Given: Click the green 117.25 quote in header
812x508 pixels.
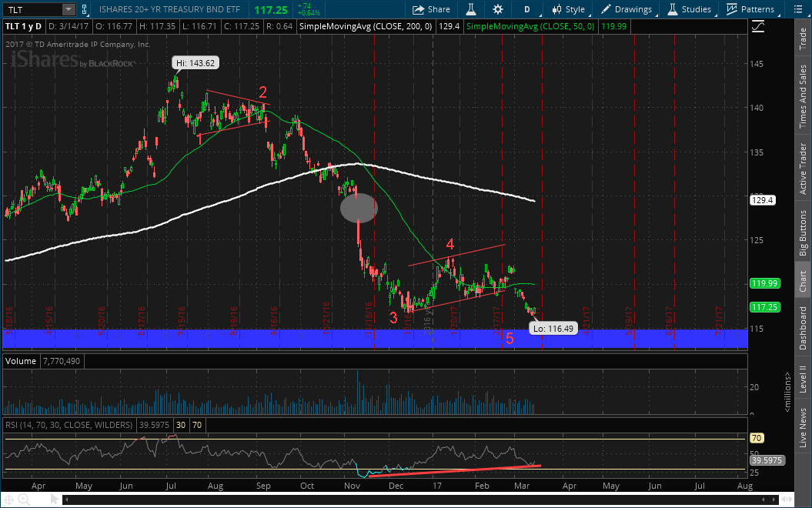Looking at the screenshot, I should (271, 10).
